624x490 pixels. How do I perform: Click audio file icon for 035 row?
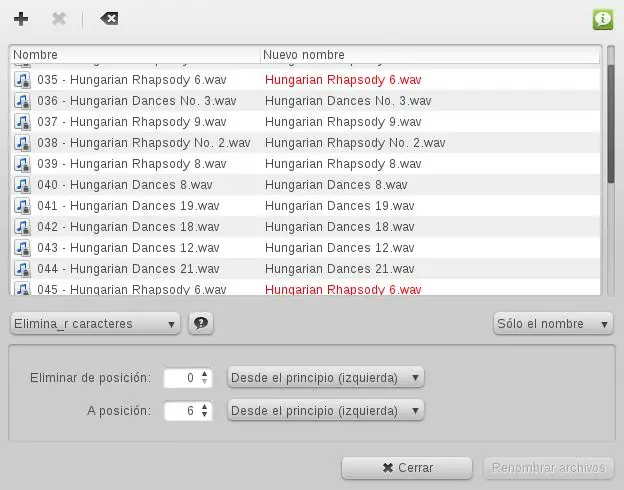22,80
